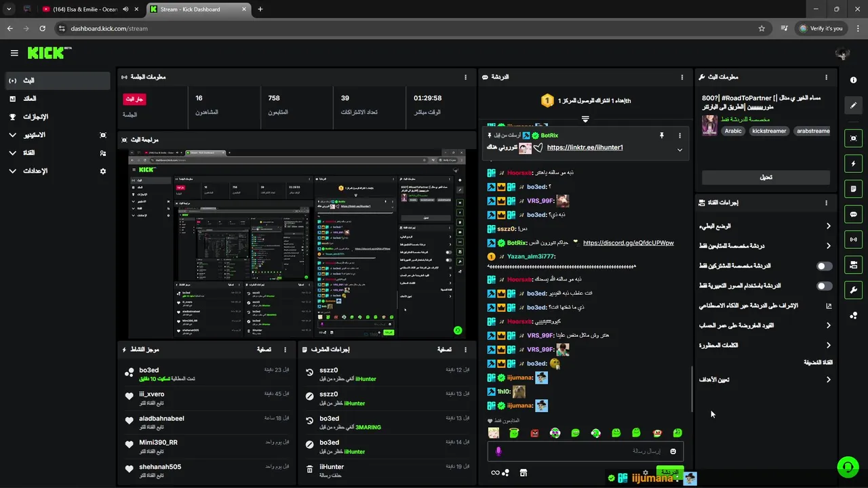868x488 pixels.
Task: Open the stream info panel options menu
Action: pyautogui.click(x=826, y=77)
